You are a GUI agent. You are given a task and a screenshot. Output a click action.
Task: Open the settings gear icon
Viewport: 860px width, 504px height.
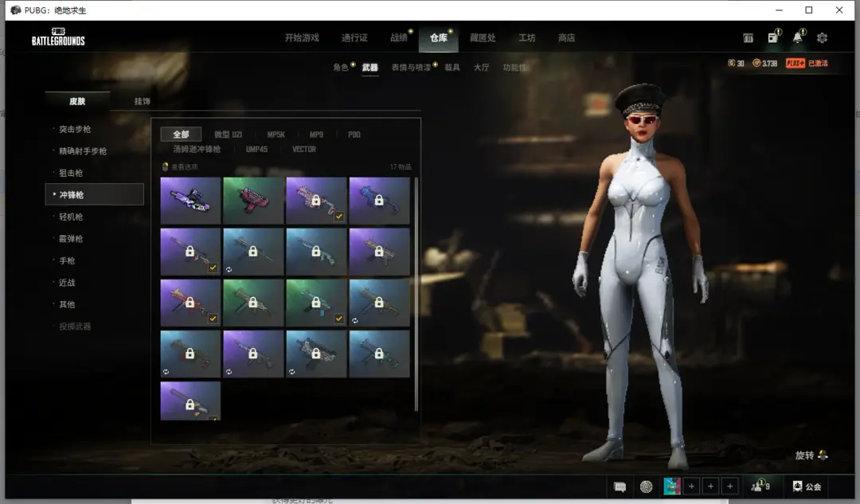tap(822, 38)
